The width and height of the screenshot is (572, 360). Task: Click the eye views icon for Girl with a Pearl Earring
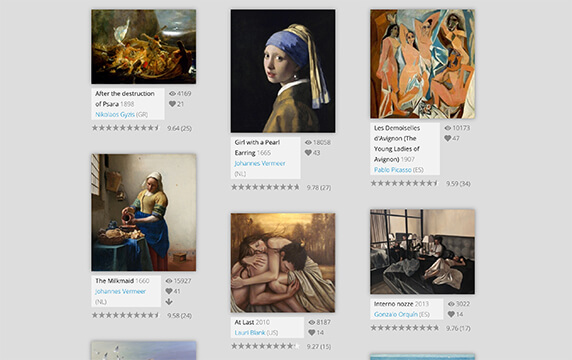click(x=308, y=142)
